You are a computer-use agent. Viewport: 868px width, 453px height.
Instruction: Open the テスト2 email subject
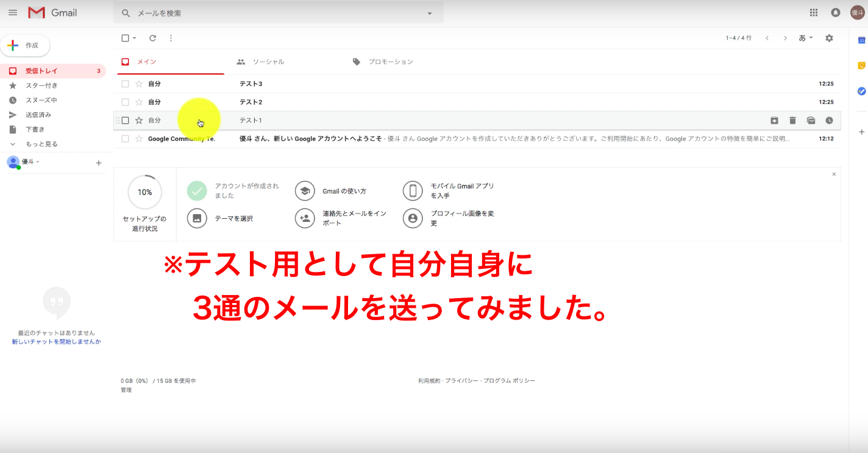[251, 102]
